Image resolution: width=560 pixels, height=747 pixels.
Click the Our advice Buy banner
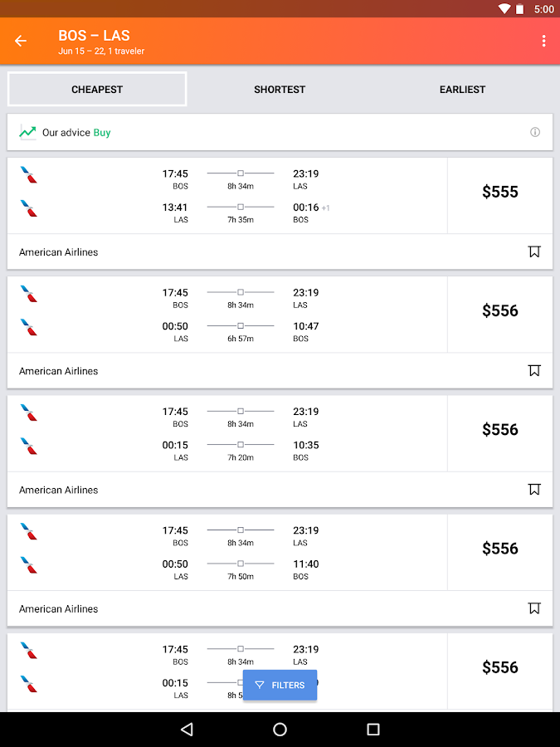click(249, 132)
